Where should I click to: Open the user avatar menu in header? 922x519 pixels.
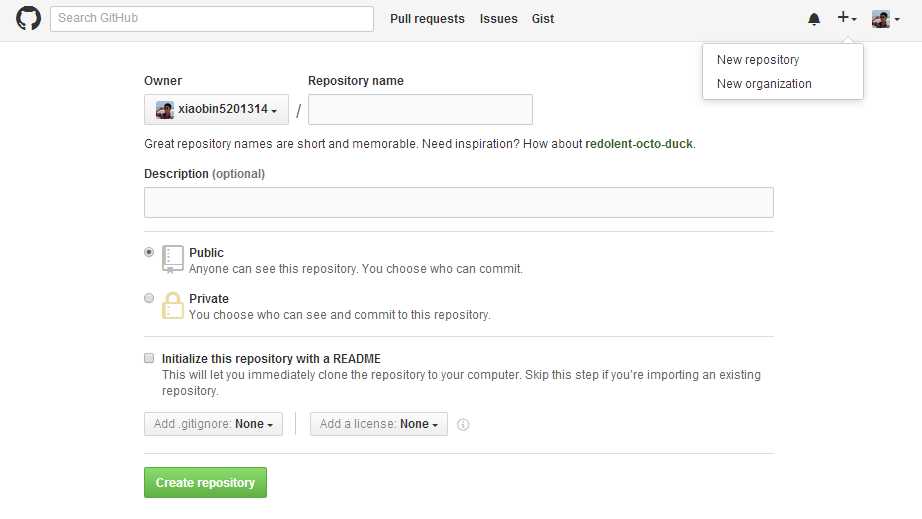pos(886,19)
